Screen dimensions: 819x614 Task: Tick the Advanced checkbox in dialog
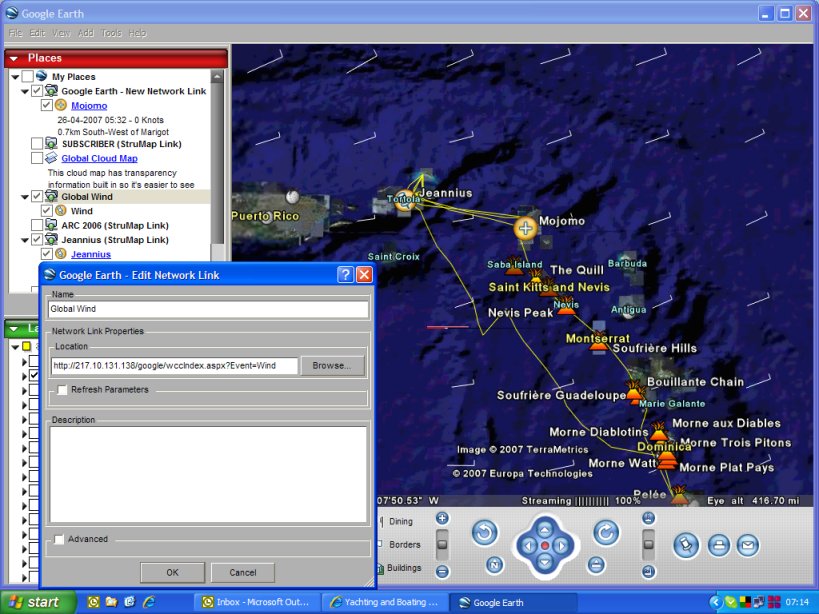[59, 539]
